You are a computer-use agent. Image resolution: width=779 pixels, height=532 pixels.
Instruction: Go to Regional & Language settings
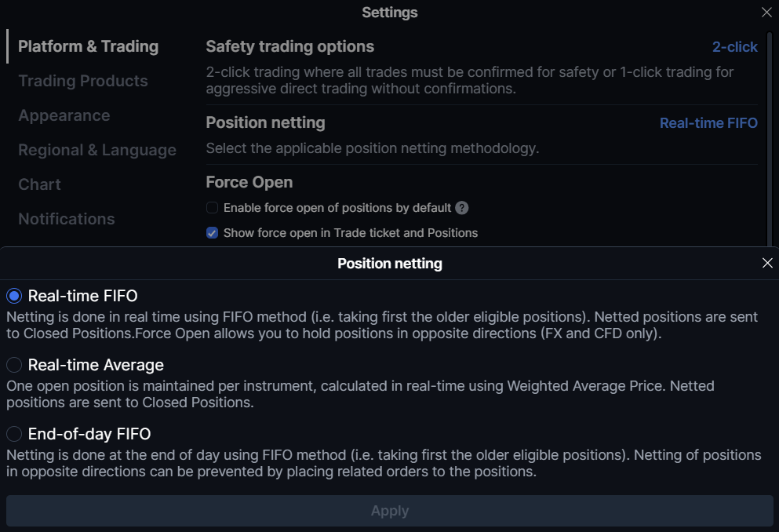click(97, 150)
